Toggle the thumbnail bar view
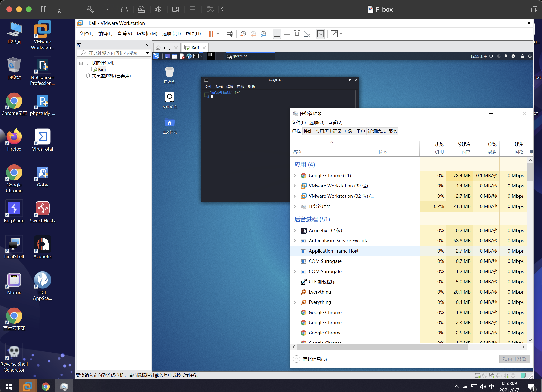 (287, 34)
